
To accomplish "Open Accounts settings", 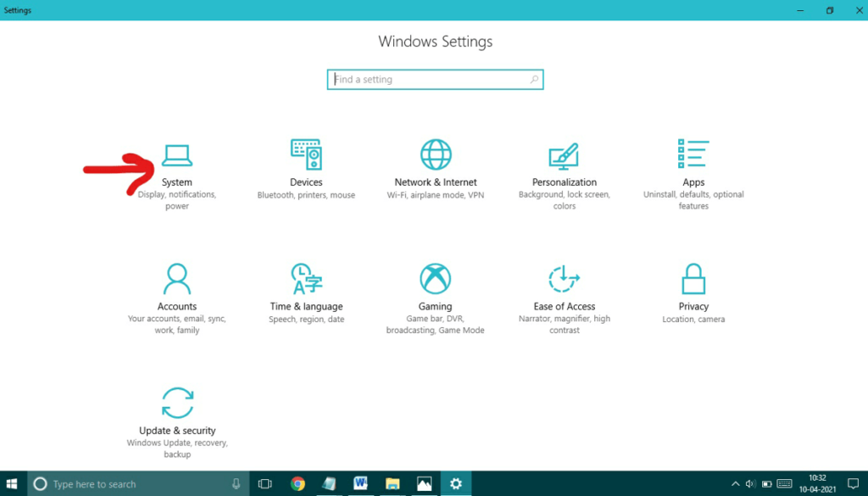I will 176,293.
